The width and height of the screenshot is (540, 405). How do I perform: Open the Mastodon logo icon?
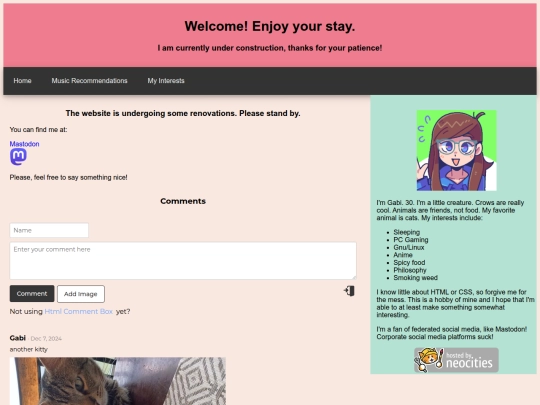[x=18, y=157]
